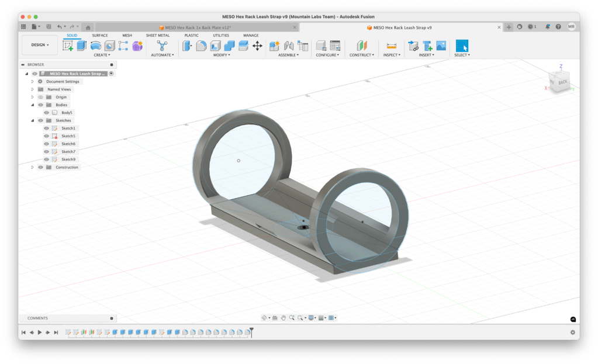Viewport: 598px width, 364px height.
Task: Select the Shell tool
Action: [x=216, y=46]
